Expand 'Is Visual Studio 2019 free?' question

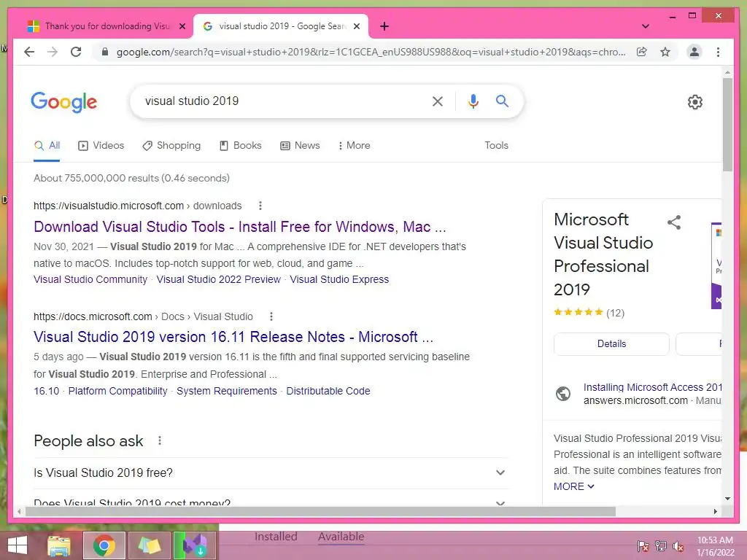[x=271, y=472]
